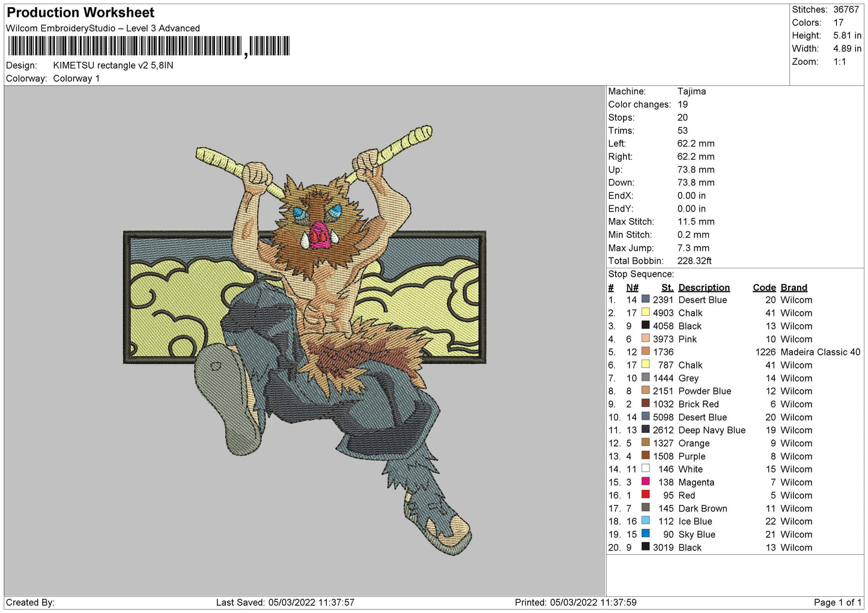Image resolution: width=868 pixels, height=613 pixels.
Task: Click the Left value 62.2 mm
Action: click(x=696, y=143)
